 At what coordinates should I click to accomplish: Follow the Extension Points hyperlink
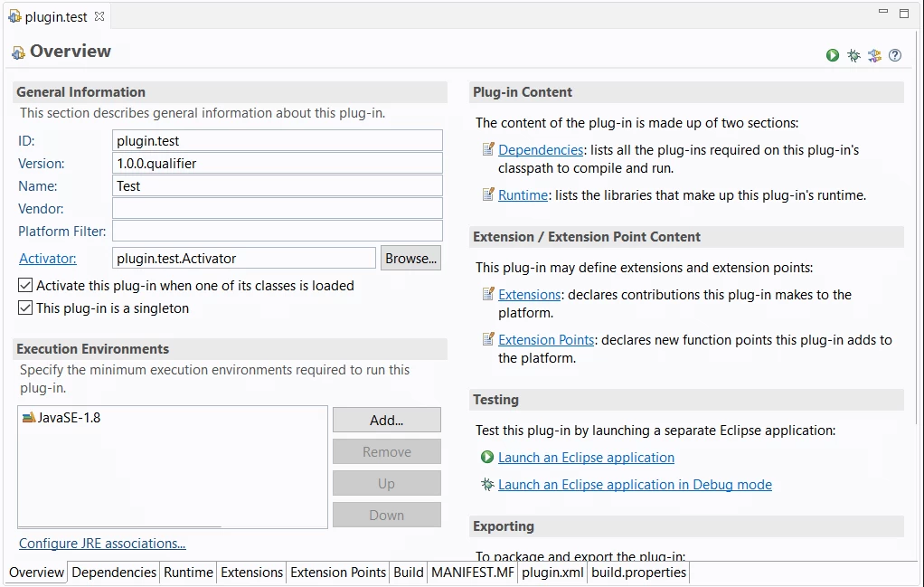click(546, 339)
